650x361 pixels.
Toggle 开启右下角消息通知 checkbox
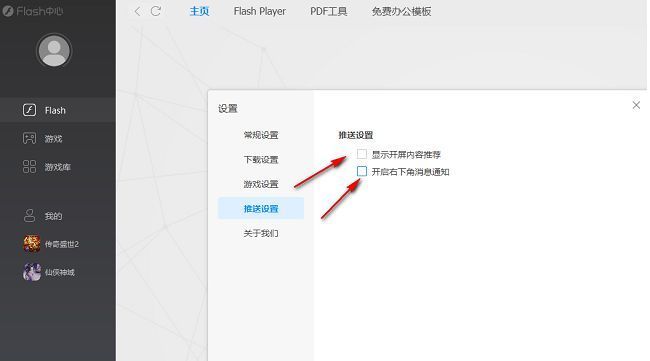click(362, 171)
